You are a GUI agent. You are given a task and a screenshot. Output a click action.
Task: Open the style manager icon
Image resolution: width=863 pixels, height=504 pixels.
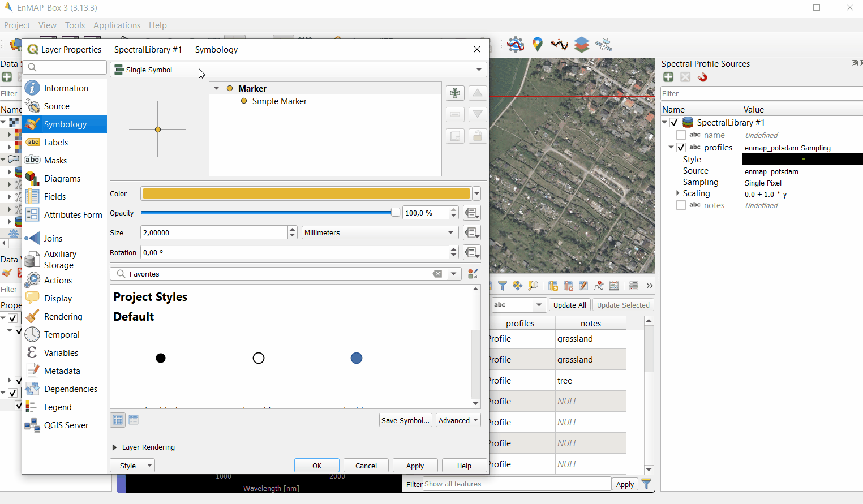473,274
